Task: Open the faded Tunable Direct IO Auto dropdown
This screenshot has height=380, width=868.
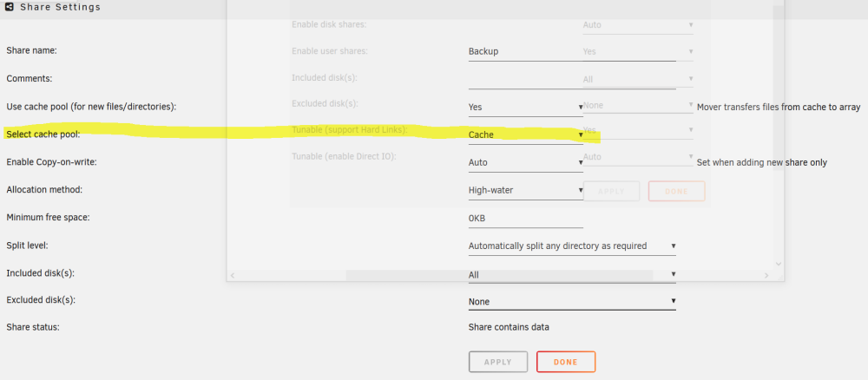Action: 638,157
